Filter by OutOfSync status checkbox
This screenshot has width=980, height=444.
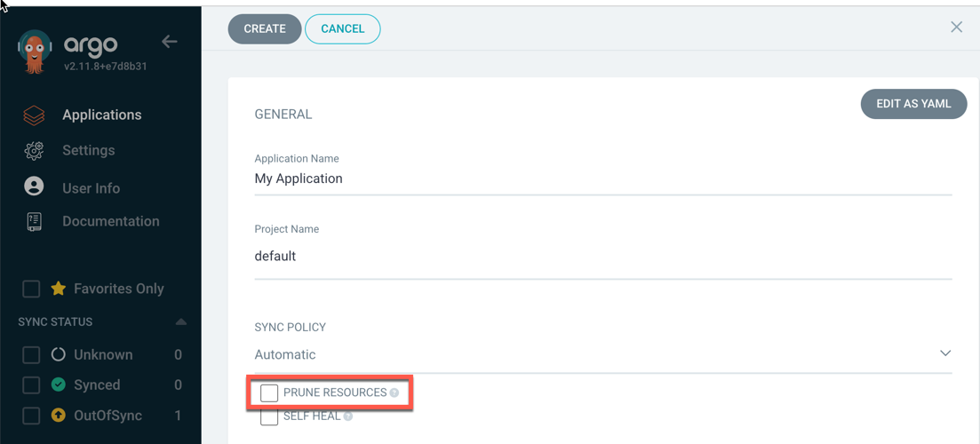31,416
